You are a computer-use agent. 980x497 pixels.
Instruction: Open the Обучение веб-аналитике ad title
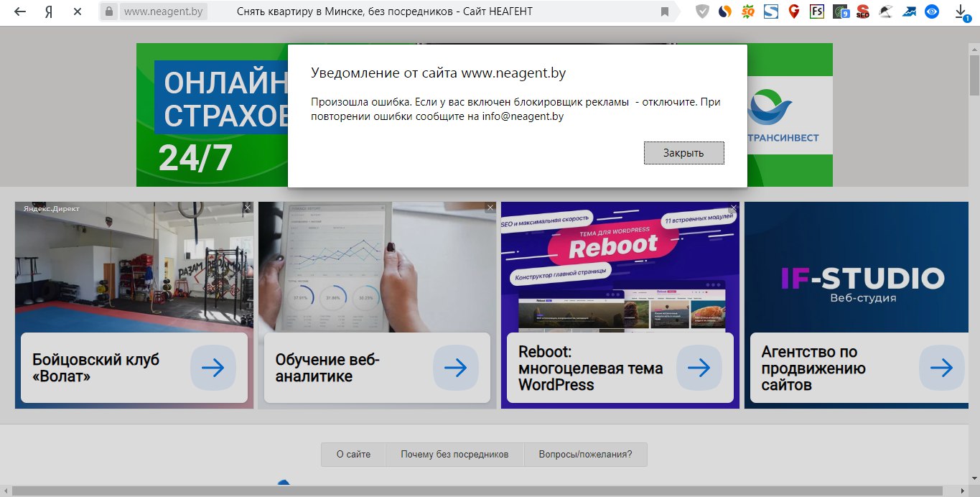pos(327,368)
